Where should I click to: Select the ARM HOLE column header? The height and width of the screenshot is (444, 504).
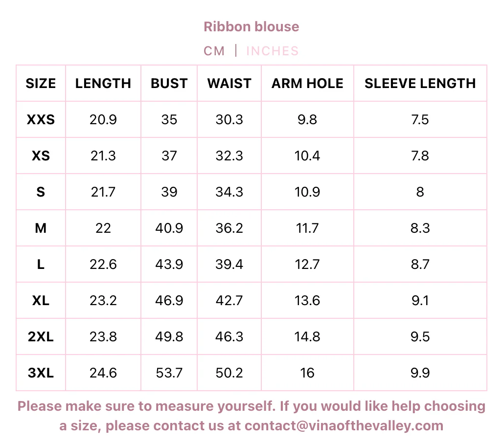[x=307, y=83]
